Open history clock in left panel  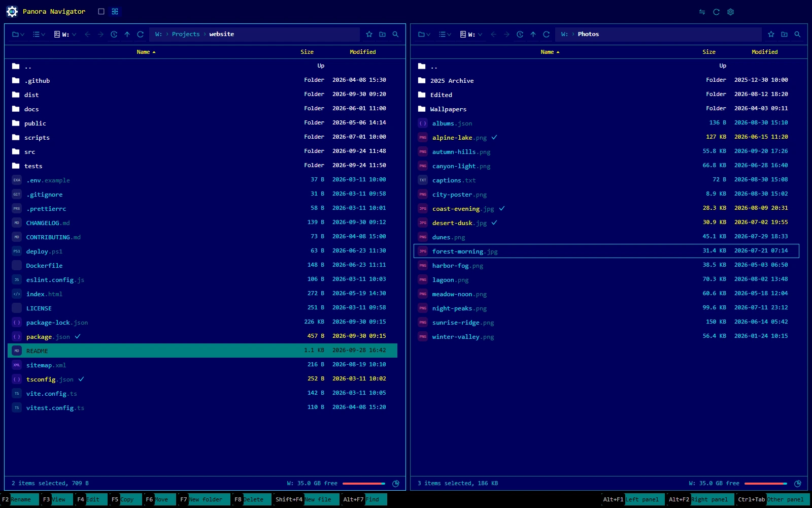(x=114, y=34)
